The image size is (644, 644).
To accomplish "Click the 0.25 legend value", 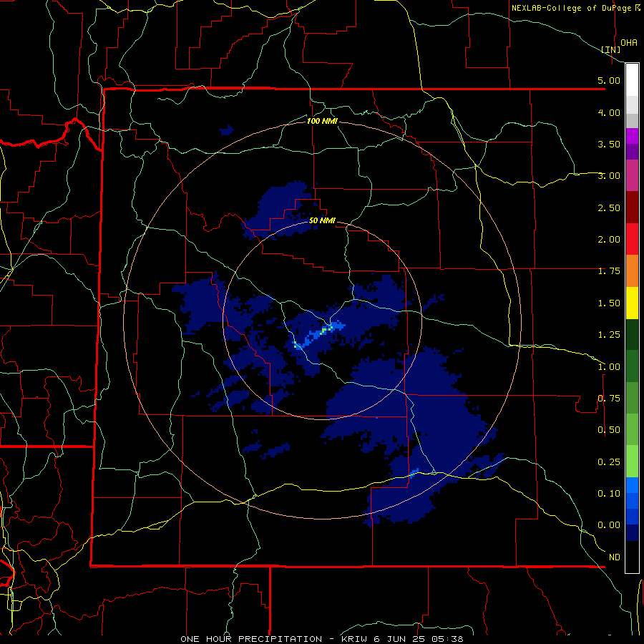I will (x=609, y=462).
